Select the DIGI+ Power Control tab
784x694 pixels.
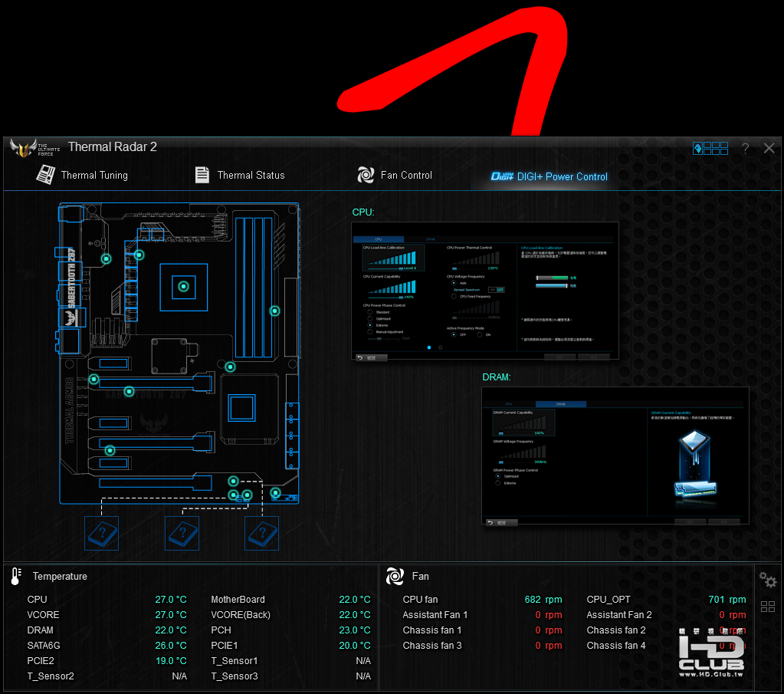[549, 176]
